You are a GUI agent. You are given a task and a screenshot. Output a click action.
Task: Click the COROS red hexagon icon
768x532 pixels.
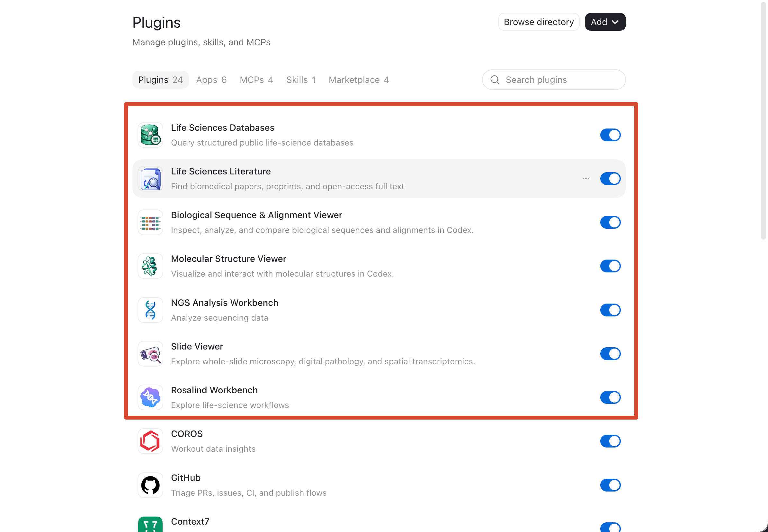[150, 441]
